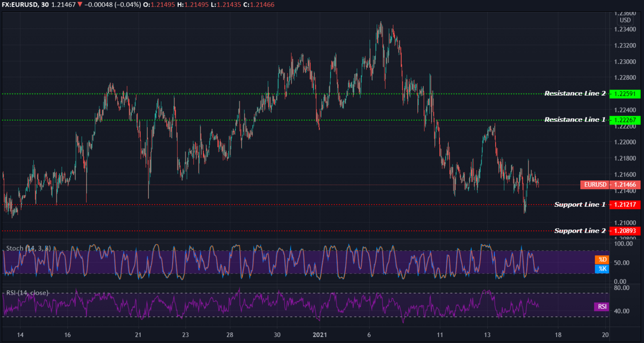
Task: Click the EURUSD current price label
Action: [595, 185]
